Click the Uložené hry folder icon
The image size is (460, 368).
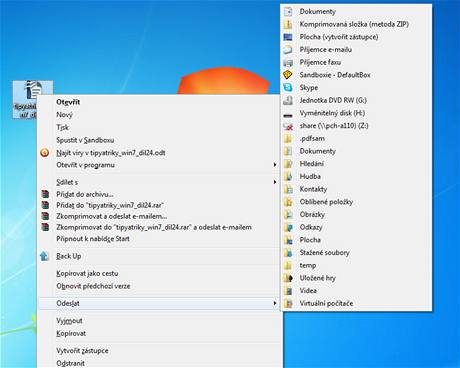[x=288, y=278]
